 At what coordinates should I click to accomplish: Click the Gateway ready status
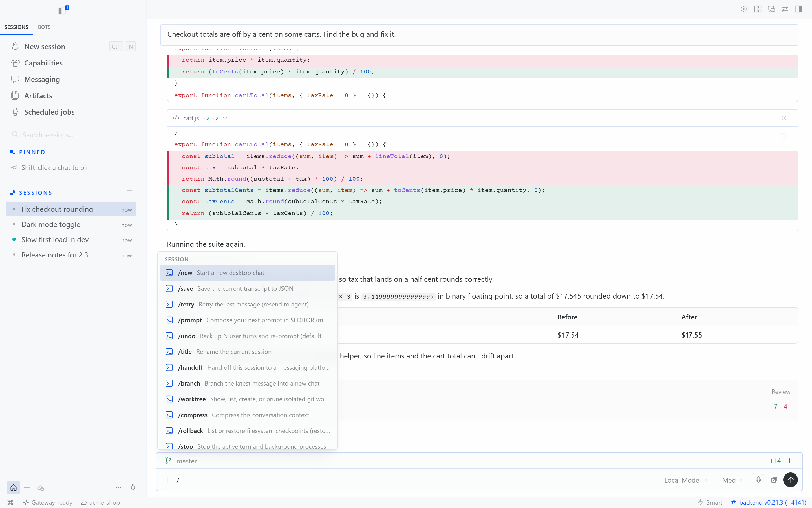pos(48,502)
